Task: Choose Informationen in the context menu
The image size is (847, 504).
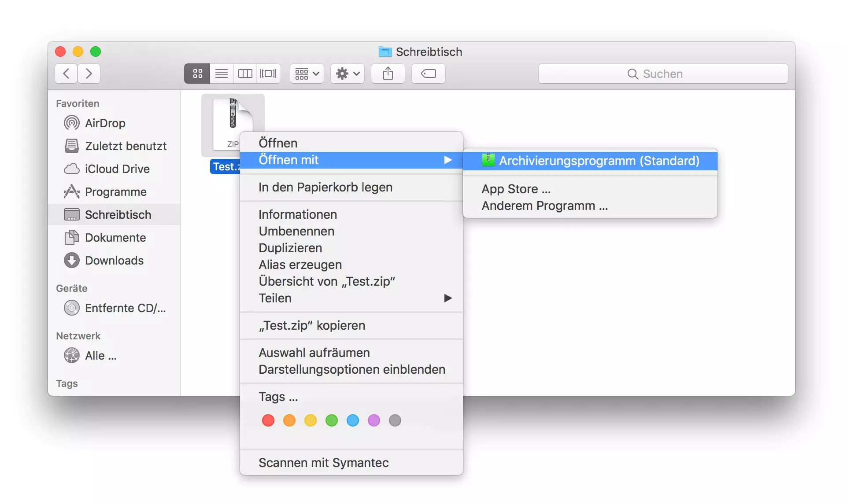Action: (x=351, y=214)
